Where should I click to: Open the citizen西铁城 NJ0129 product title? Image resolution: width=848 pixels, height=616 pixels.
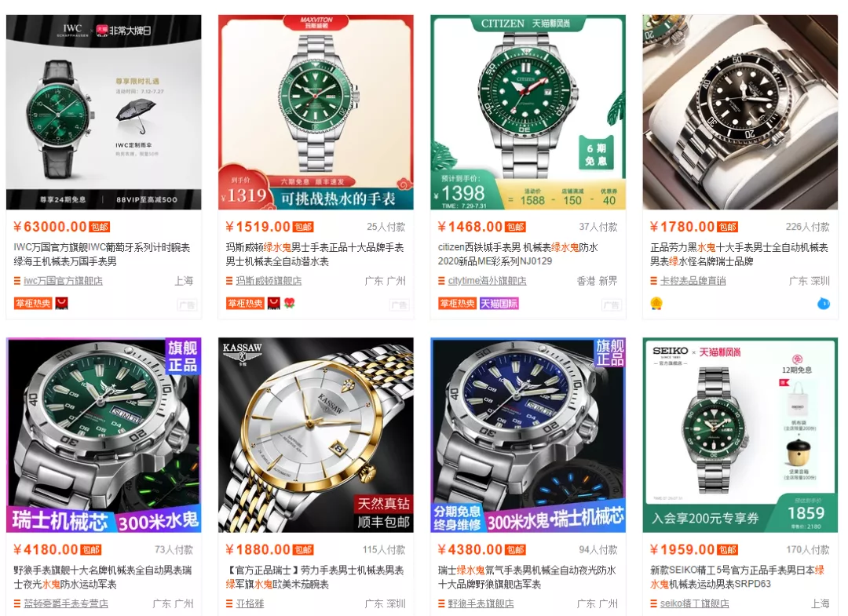click(518, 254)
